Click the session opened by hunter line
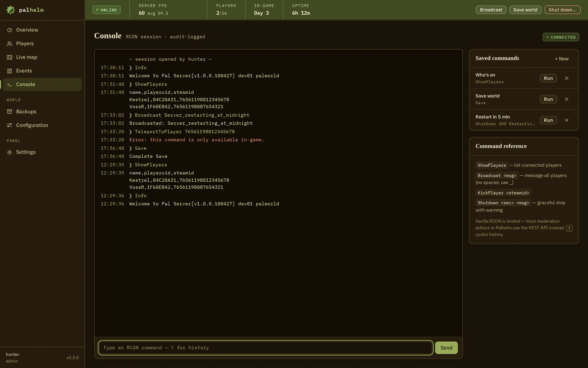The image size is (588, 368). (x=170, y=59)
